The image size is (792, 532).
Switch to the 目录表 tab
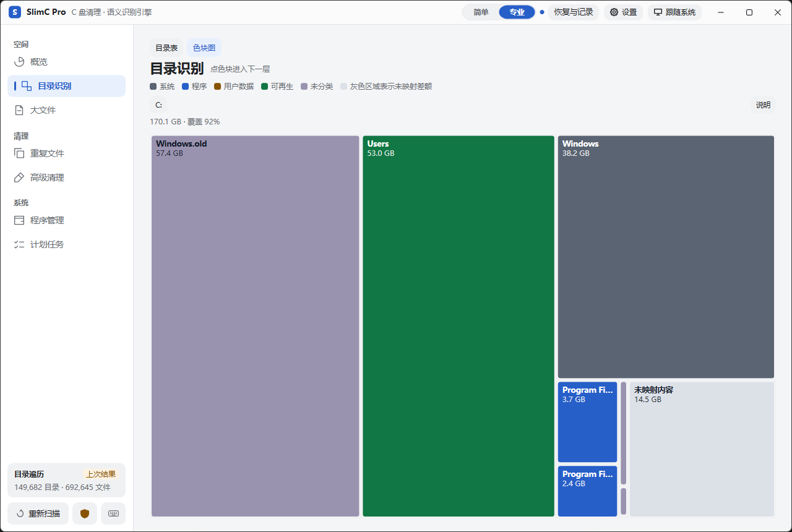click(166, 48)
